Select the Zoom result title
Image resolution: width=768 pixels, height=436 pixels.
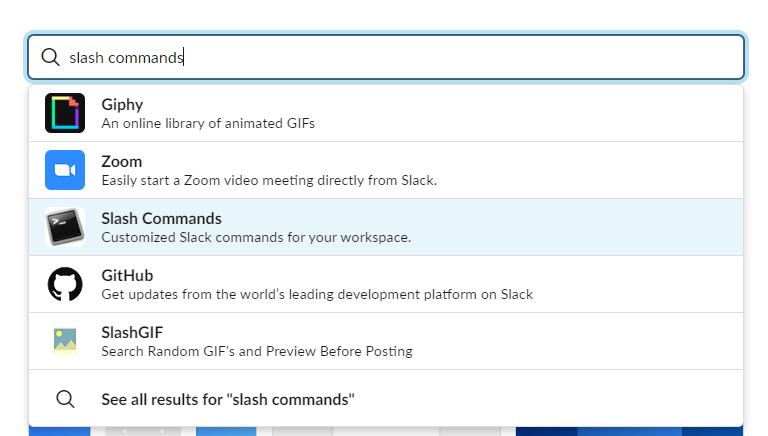(122, 161)
